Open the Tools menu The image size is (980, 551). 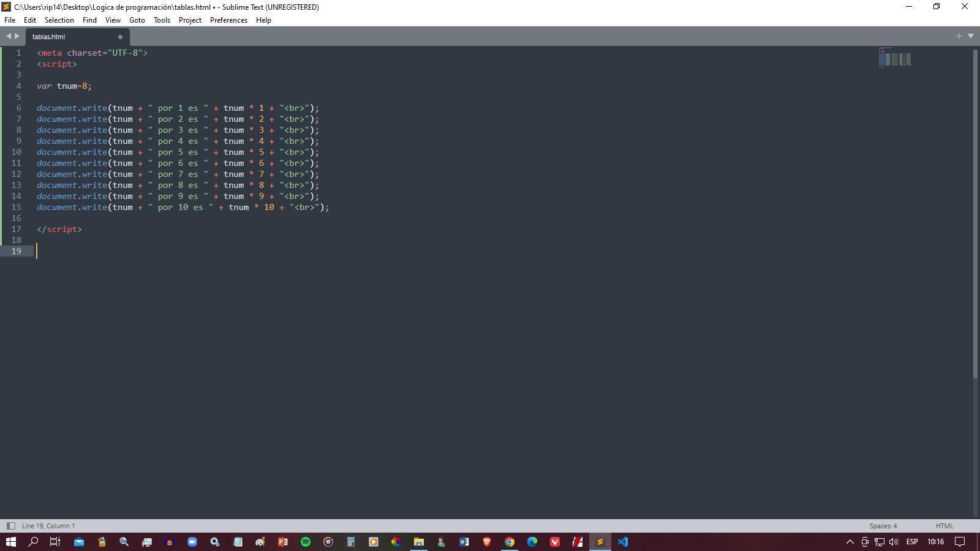162,20
